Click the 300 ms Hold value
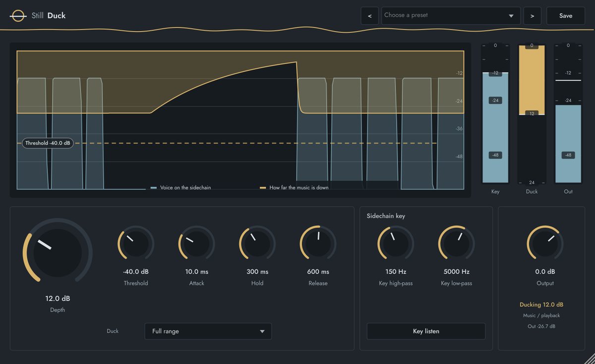The image size is (595, 364). click(x=257, y=272)
